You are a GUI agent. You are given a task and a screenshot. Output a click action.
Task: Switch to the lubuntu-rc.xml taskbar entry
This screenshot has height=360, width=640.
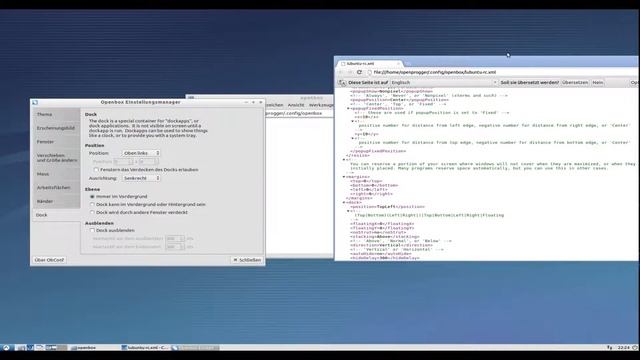tap(144, 348)
